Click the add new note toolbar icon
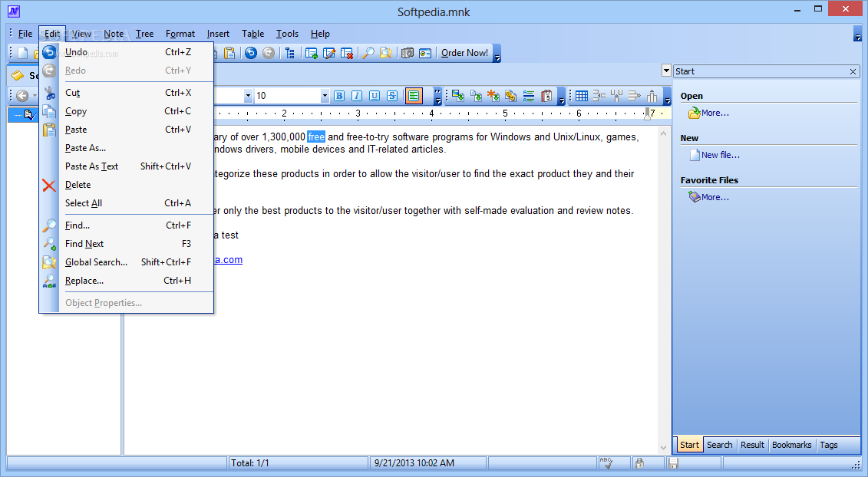Screen dimensions: 868x477 click(x=311, y=53)
